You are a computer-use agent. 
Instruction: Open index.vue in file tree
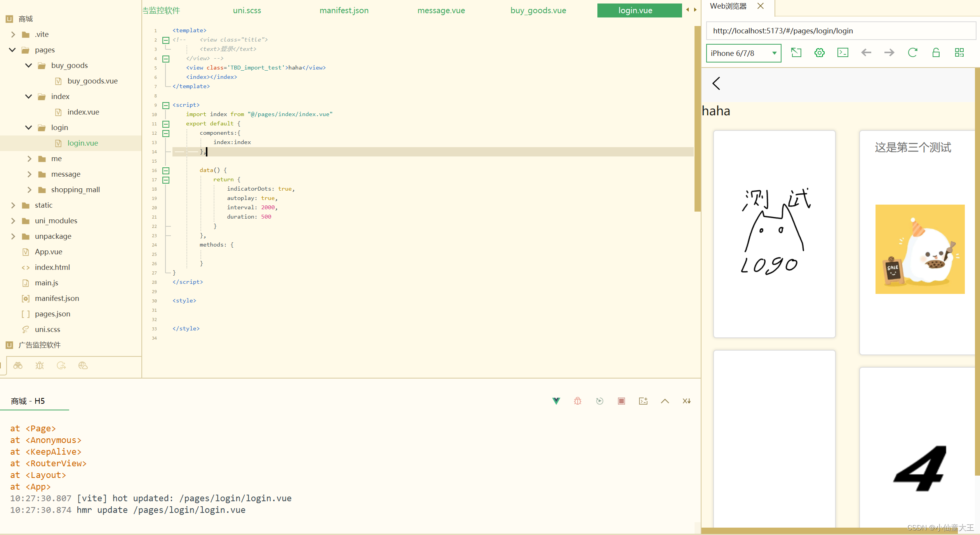(x=83, y=112)
